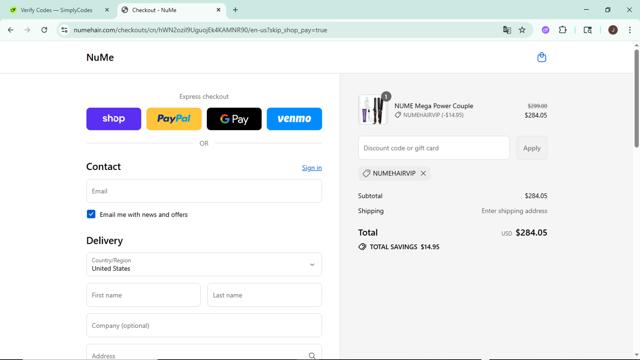Click the Discount code or gift card field
Screen dimensions: 640x360
pos(433,148)
